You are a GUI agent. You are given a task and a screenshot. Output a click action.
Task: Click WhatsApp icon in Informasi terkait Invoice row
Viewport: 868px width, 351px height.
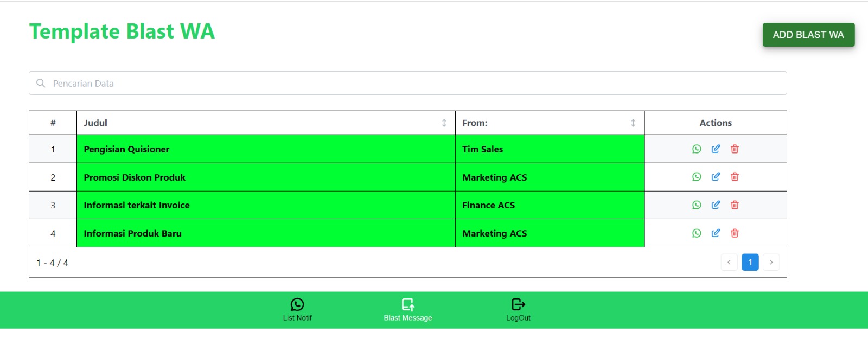click(x=697, y=205)
